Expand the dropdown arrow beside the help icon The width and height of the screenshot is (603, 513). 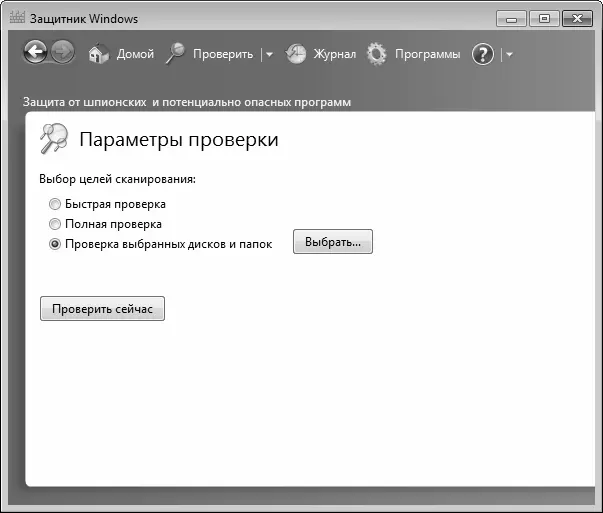coord(509,55)
